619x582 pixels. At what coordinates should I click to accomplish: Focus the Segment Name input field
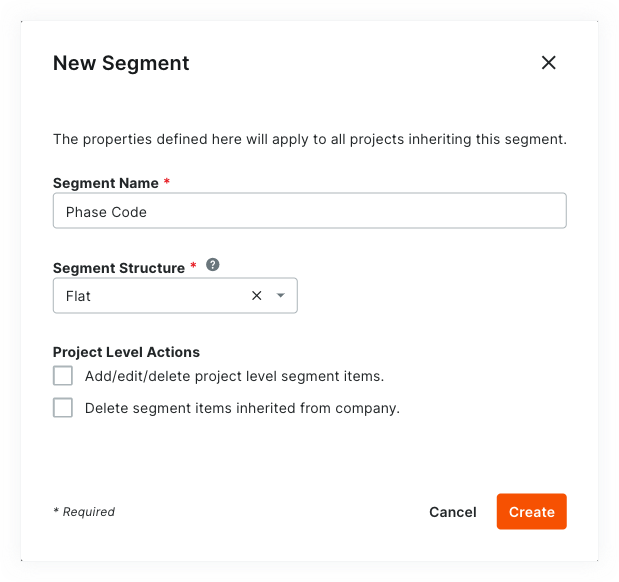click(310, 210)
